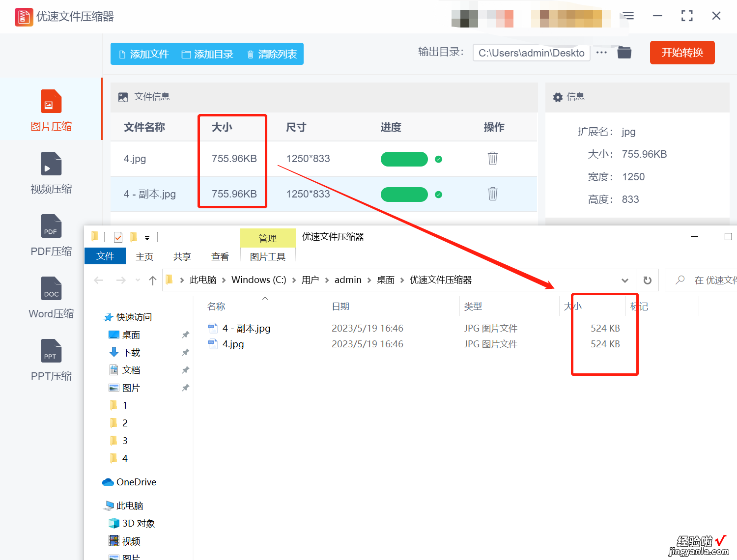This screenshot has height=560, width=737.
Task: Click the 添加文件 add file button
Action: (x=144, y=54)
